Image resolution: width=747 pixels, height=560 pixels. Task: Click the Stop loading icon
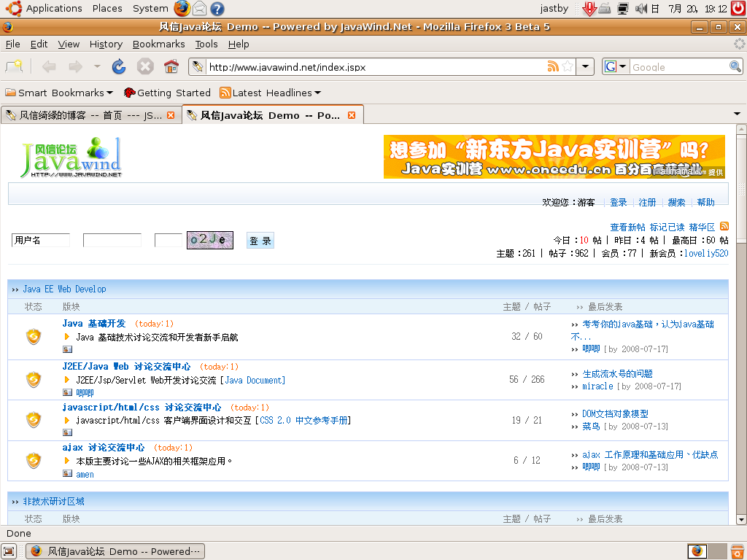pos(145,67)
